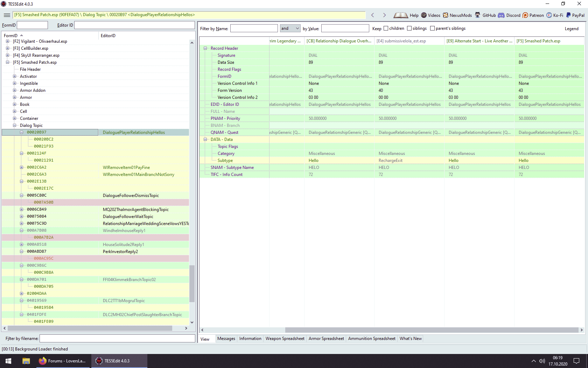Viewport: 588px width, 368px height.
Task: Collapse the [F5] Smashed Patch.esp node
Action: pyautogui.click(x=7, y=62)
